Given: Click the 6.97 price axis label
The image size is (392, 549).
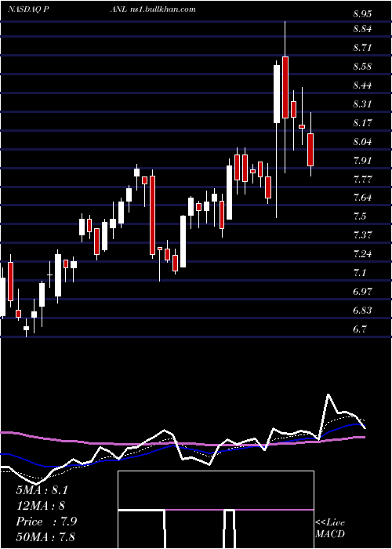Looking at the screenshot, I should [362, 292].
